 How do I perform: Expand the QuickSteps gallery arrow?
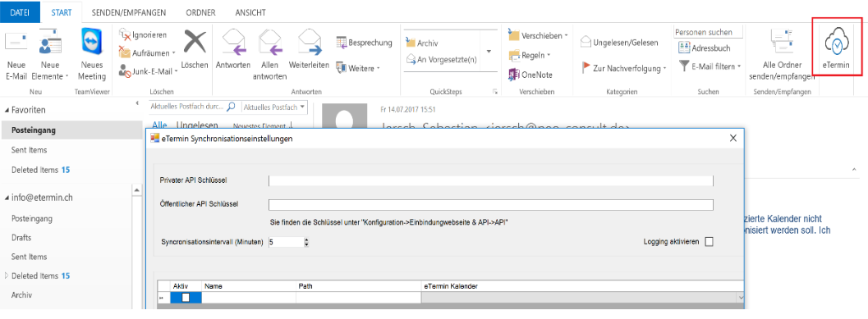coord(489,51)
